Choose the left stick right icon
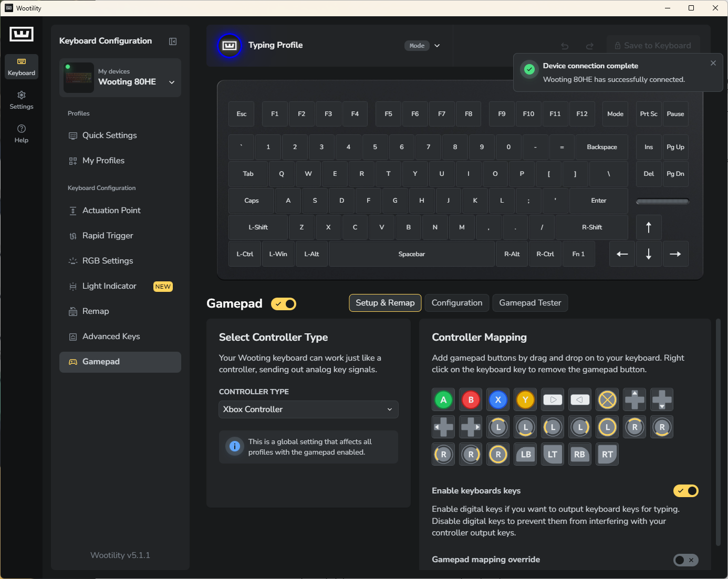The image size is (728, 579). tap(580, 427)
